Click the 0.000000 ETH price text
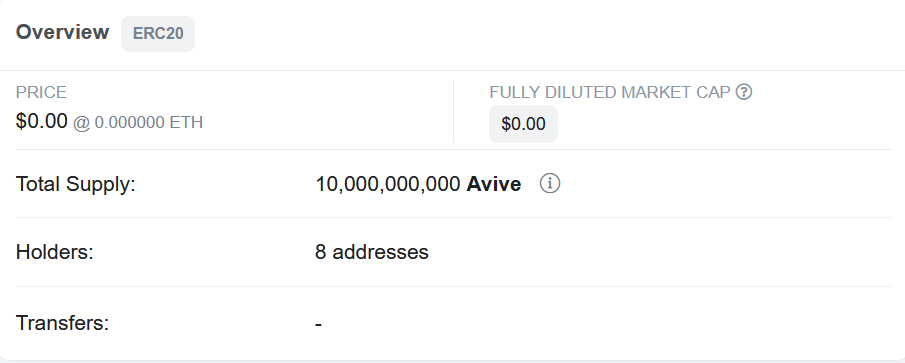 (x=149, y=122)
